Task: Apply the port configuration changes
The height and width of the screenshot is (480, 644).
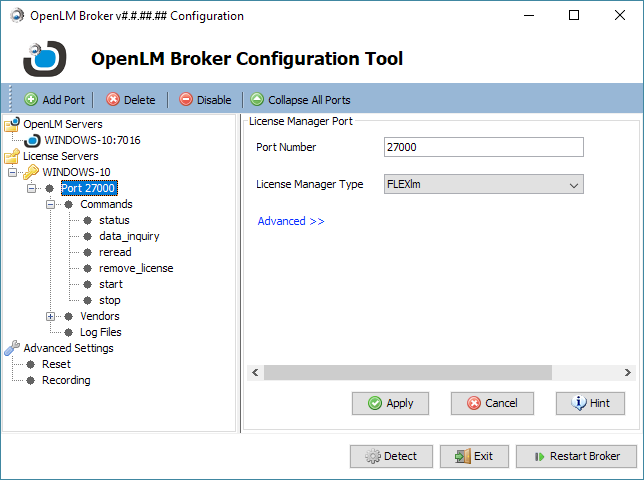Action: [390, 403]
